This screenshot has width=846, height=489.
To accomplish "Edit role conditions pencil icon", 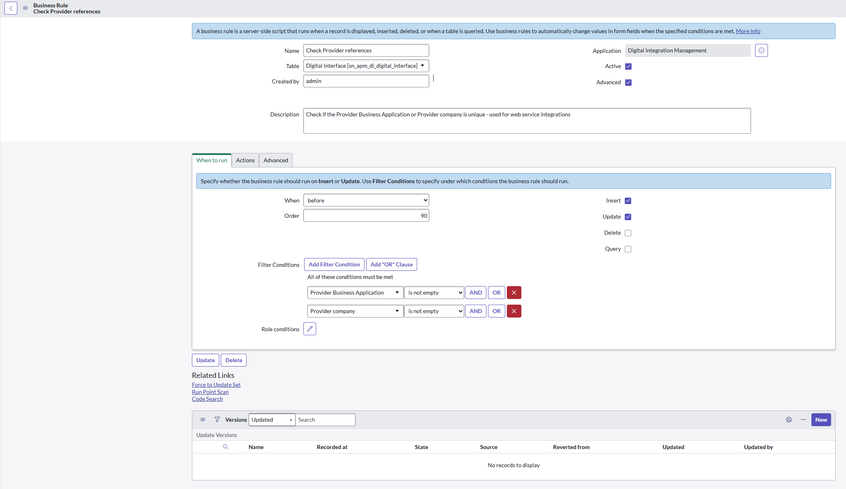I will click(310, 329).
